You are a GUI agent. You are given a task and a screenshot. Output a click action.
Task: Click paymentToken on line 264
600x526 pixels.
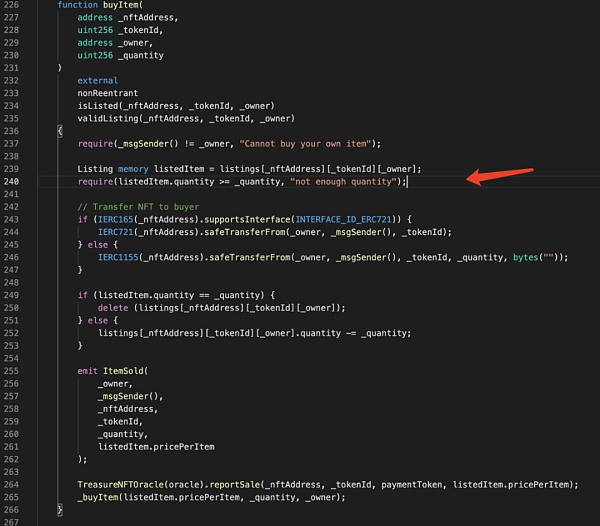click(412, 485)
